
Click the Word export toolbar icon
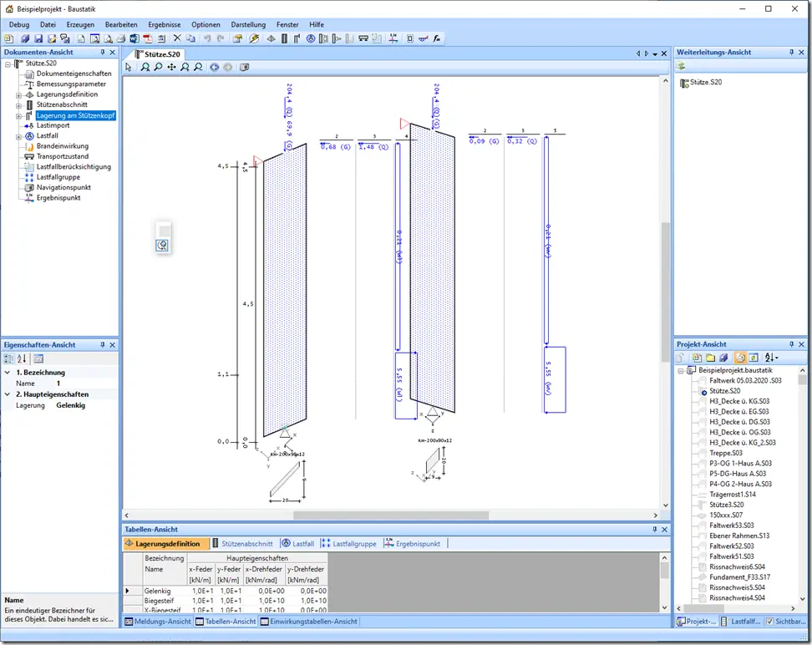click(134, 38)
